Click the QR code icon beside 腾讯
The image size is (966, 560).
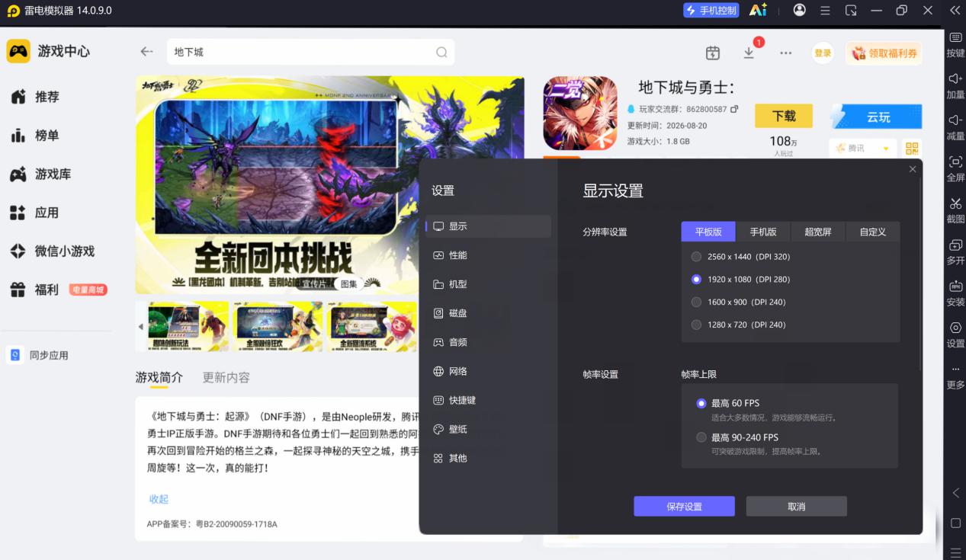click(913, 148)
